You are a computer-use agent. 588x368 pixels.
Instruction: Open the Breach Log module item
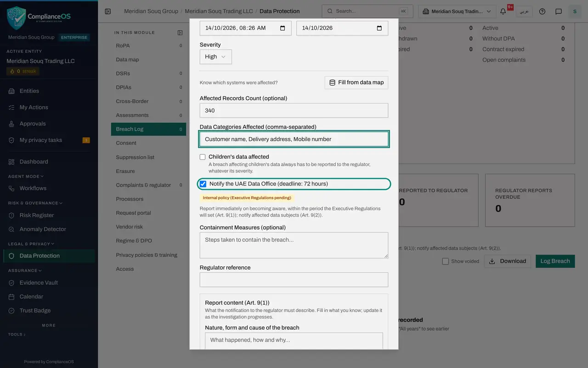148,129
